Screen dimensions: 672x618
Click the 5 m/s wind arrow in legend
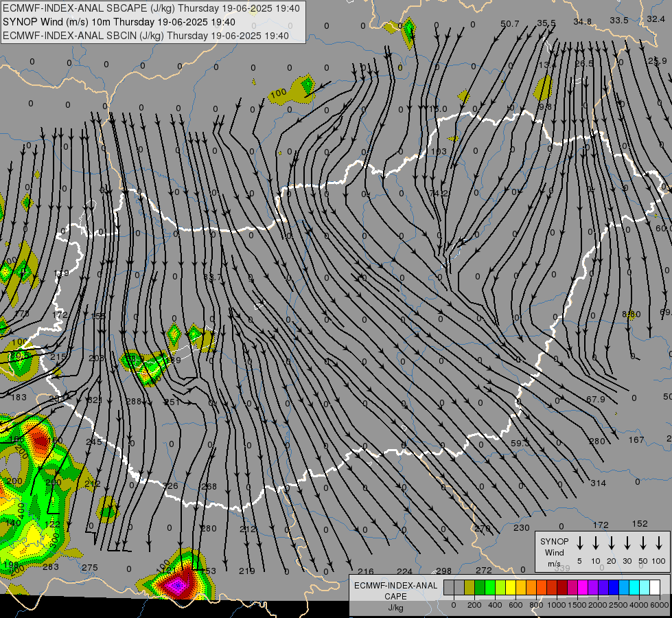point(579,543)
